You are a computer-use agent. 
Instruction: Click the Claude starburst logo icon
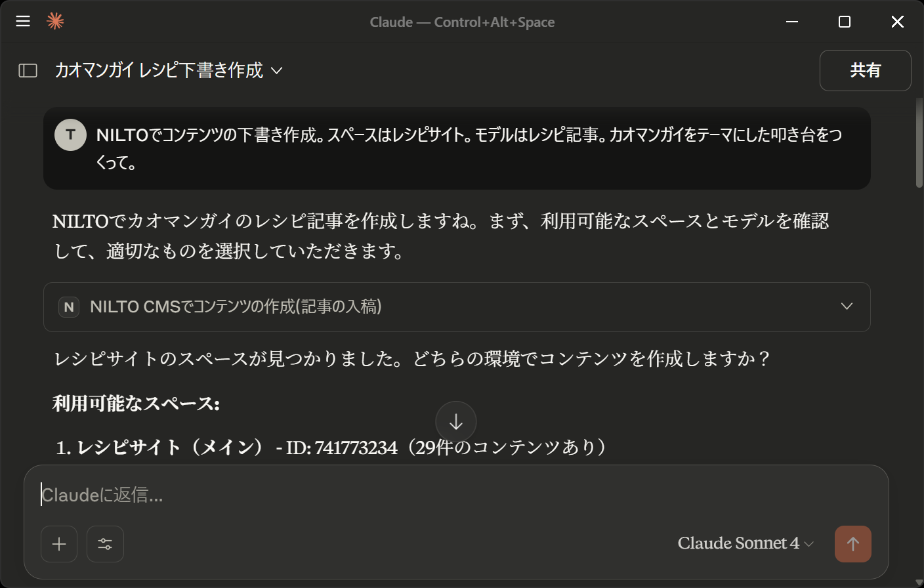tap(55, 21)
